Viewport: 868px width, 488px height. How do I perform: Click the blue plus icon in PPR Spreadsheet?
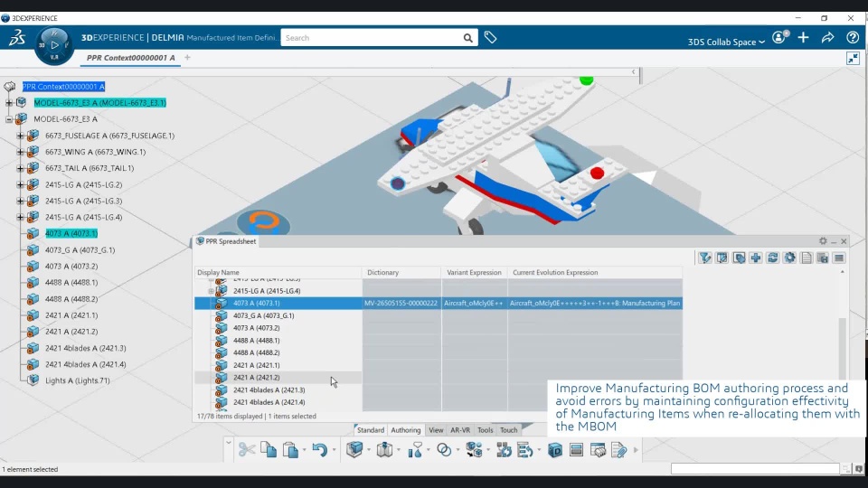point(756,258)
